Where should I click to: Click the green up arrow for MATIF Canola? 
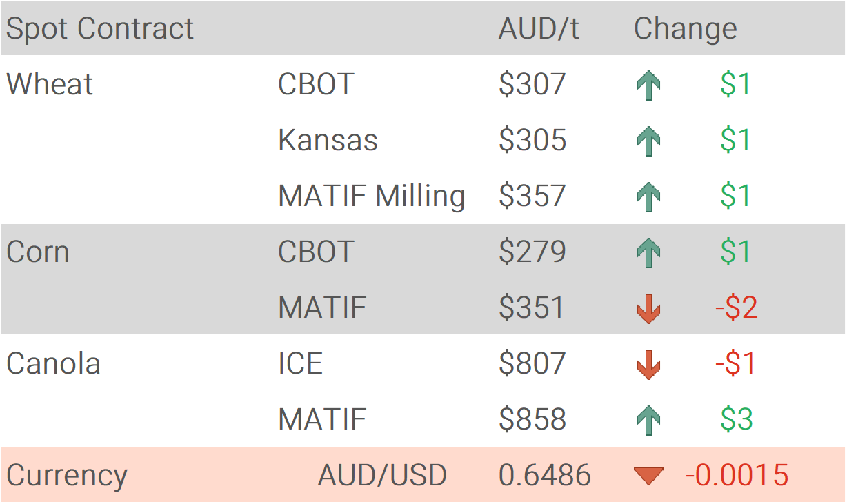click(x=648, y=420)
